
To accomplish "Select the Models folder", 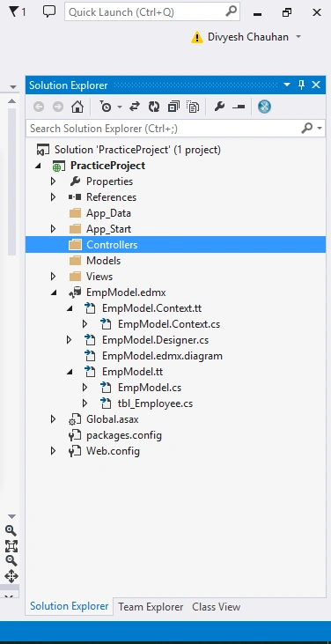I will click(x=103, y=261).
